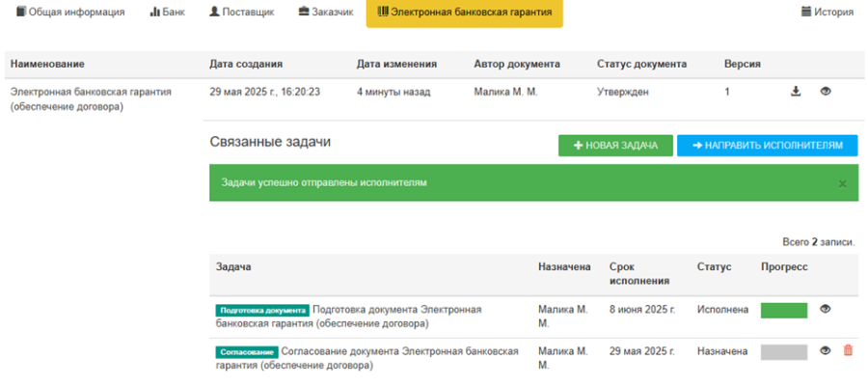The image size is (868, 388).
Task: View document via eye icon in top row
Action: [826, 92]
